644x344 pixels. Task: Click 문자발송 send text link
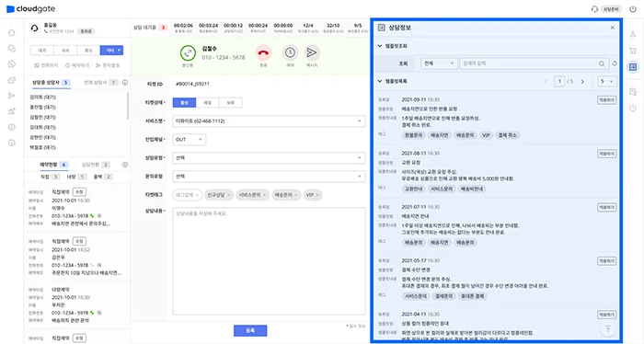tap(108, 65)
